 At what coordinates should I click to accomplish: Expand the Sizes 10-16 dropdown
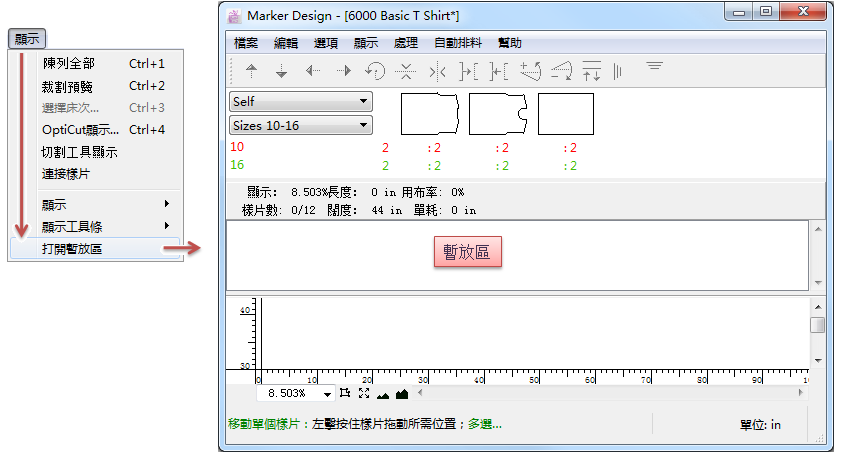click(x=300, y=125)
